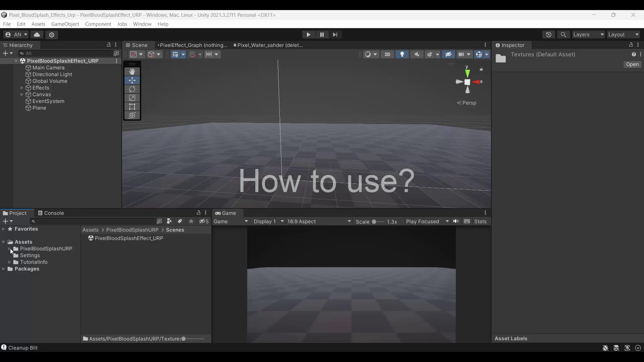Select the Hand view tool
Image resolution: width=644 pixels, height=362 pixels.
click(x=132, y=72)
